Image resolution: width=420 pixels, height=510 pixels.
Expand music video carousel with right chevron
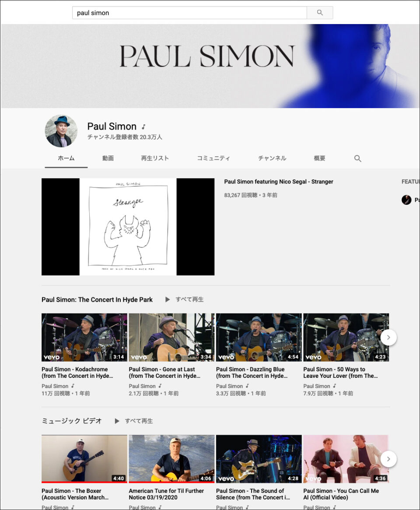point(388,459)
